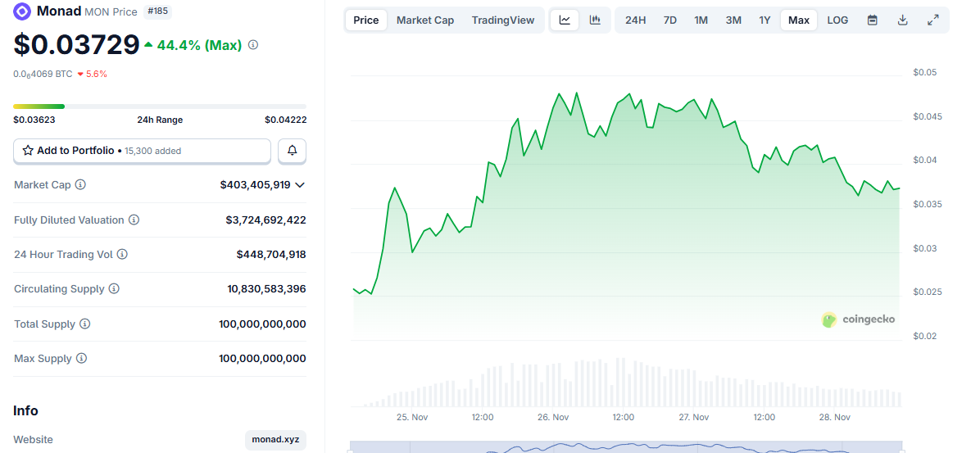Viewport: 980px width, 453px height.
Task: Set chart range to 1Y
Action: pos(765,20)
